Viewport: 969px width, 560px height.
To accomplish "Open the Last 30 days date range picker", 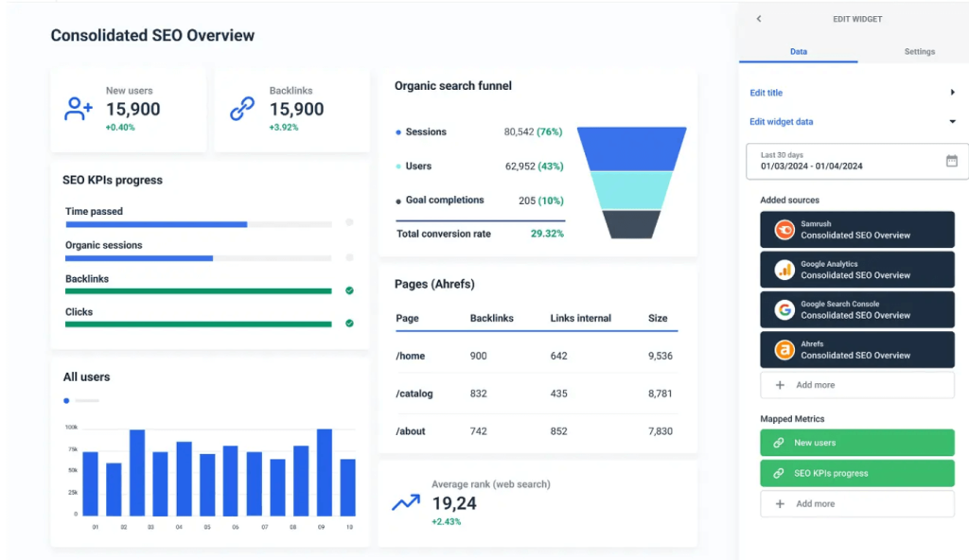I will tap(857, 162).
